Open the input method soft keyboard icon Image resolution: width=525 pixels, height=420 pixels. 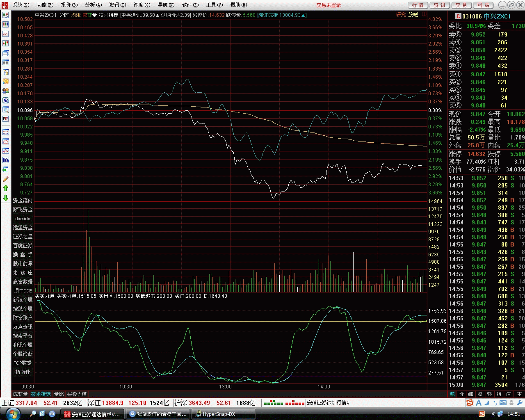[x=503, y=403]
